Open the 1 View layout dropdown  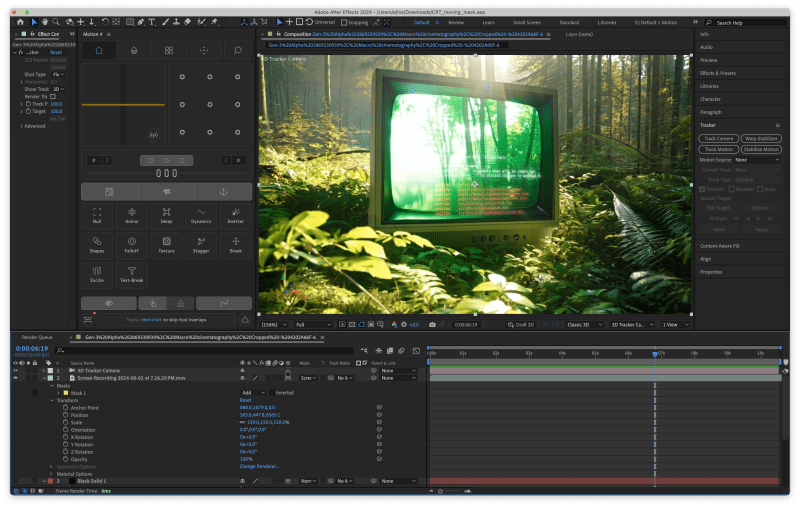pos(675,324)
